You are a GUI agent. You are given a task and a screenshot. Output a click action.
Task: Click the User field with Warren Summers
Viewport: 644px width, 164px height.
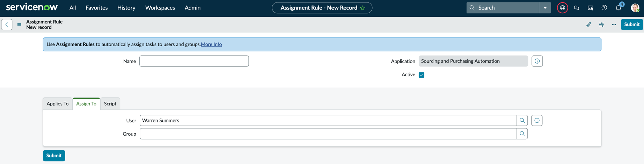point(328,120)
